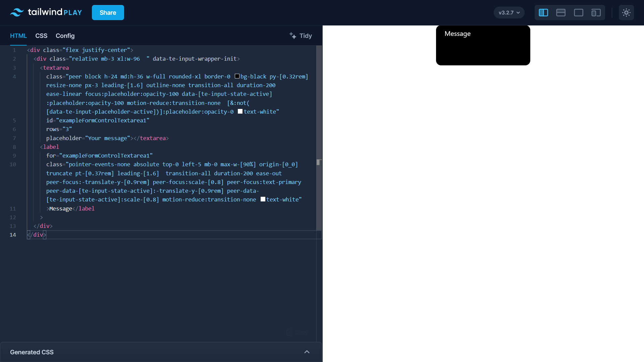Enable the responsive preview layout
This screenshot has width=644, height=362.
point(596,12)
